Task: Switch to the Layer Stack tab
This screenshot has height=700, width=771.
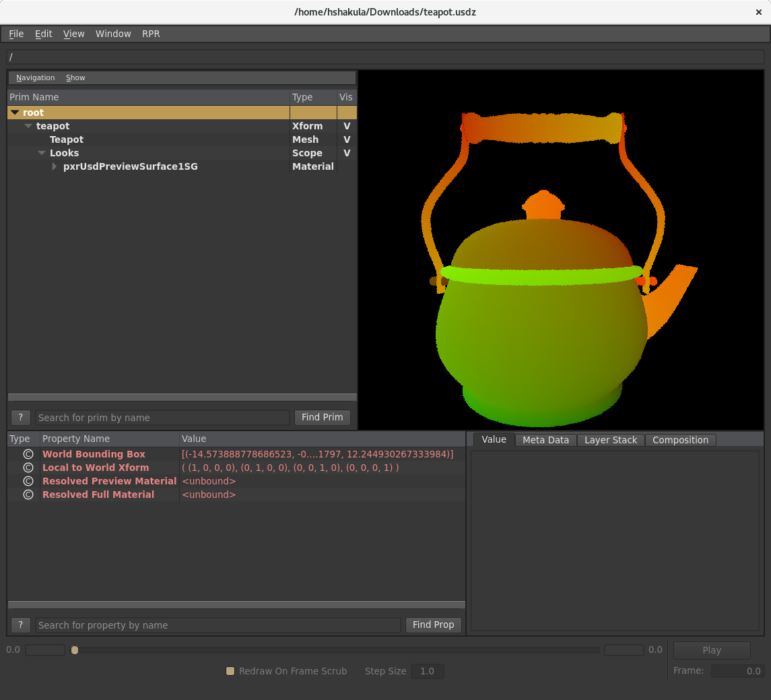Action: (610, 440)
